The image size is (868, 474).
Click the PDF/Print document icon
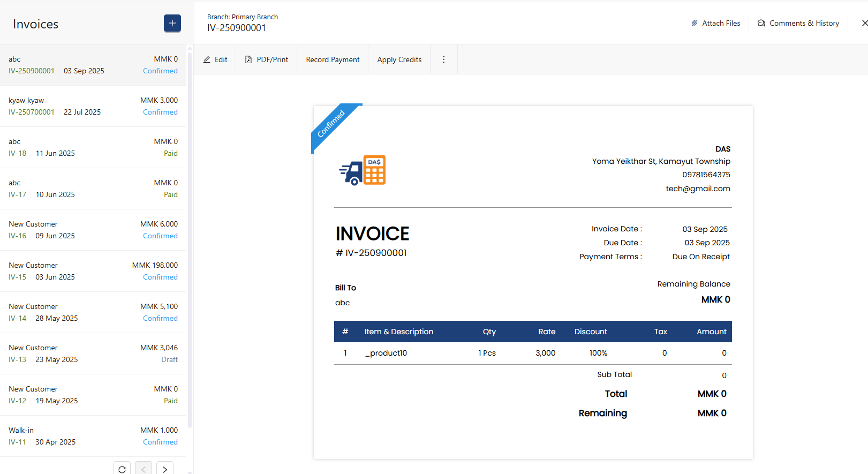(x=248, y=59)
